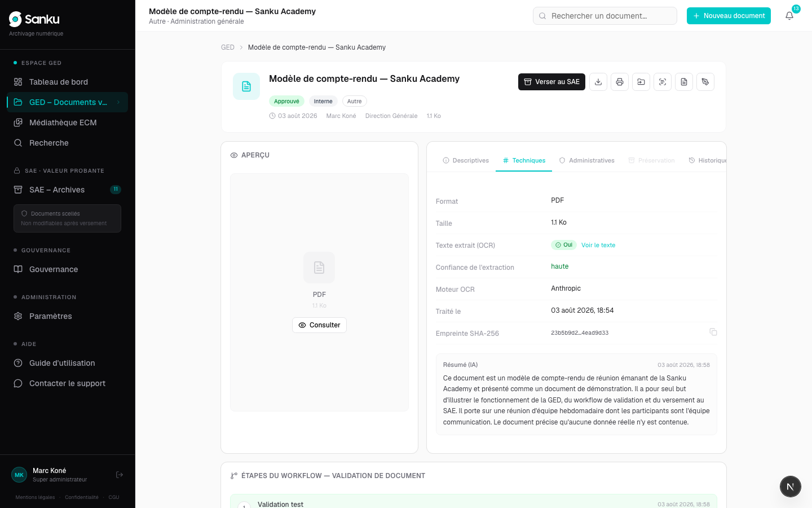Click the hash value 23b5b9d2…4ead9d33

pyautogui.click(x=580, y=333)
